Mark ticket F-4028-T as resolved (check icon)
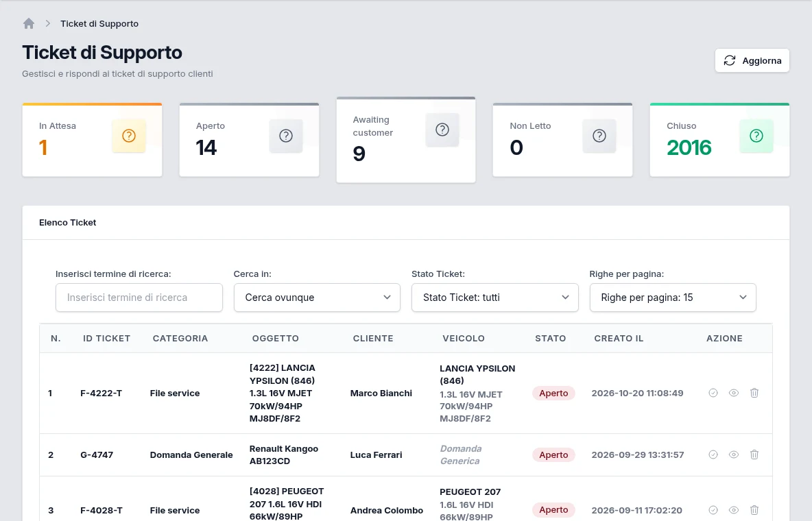Image resolution: width=812 pixels, height=521 pixels. pos(713,510)
